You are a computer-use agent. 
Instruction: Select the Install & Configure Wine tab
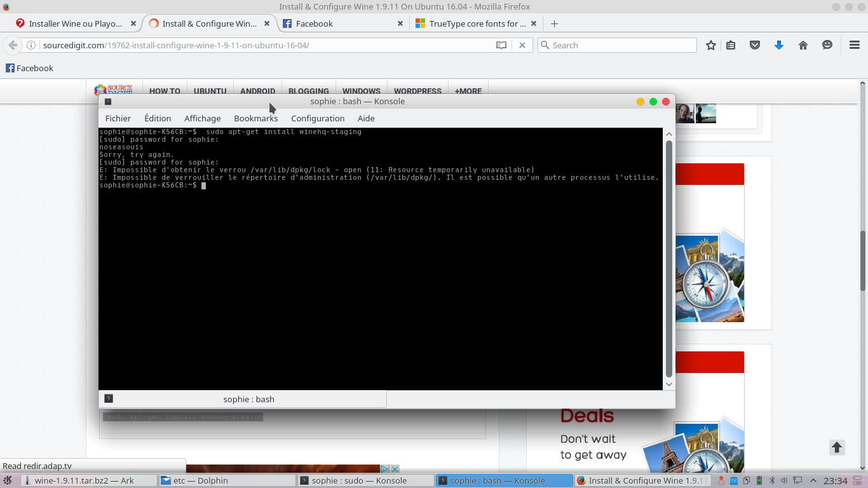(209, 24)
